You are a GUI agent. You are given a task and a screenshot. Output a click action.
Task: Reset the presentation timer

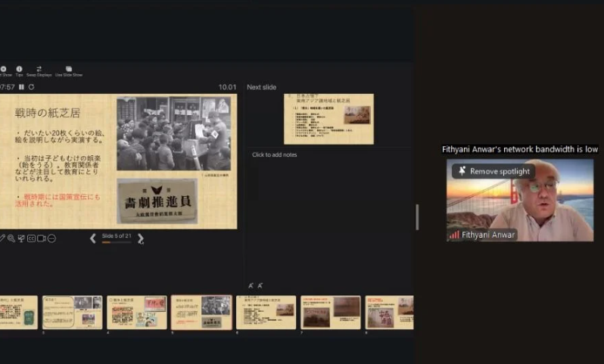pyautogui.click(x=31, y=87)
